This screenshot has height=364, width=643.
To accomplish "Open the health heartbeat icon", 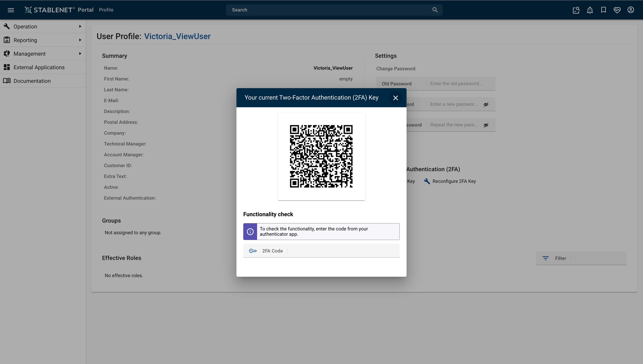I will [x=617, y=10].
